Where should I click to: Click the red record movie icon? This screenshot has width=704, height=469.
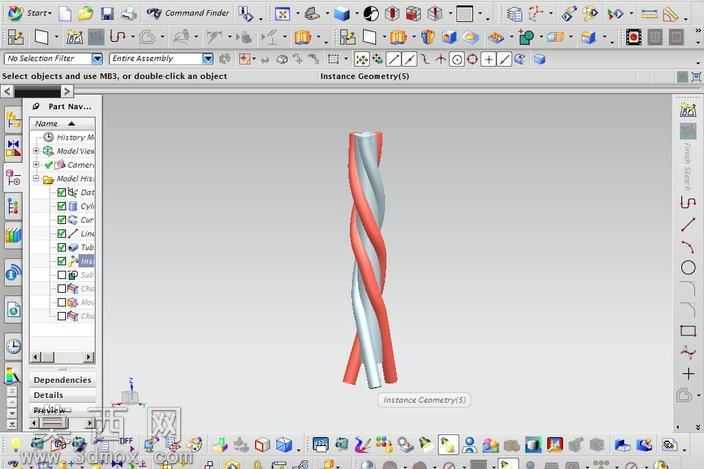pos(634,37)
